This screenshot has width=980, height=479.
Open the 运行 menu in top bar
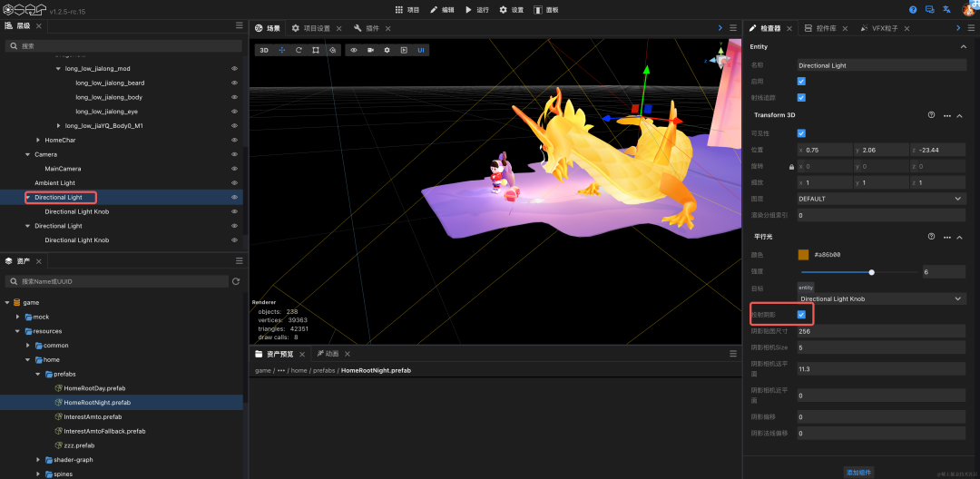click(x=477, y=10)
